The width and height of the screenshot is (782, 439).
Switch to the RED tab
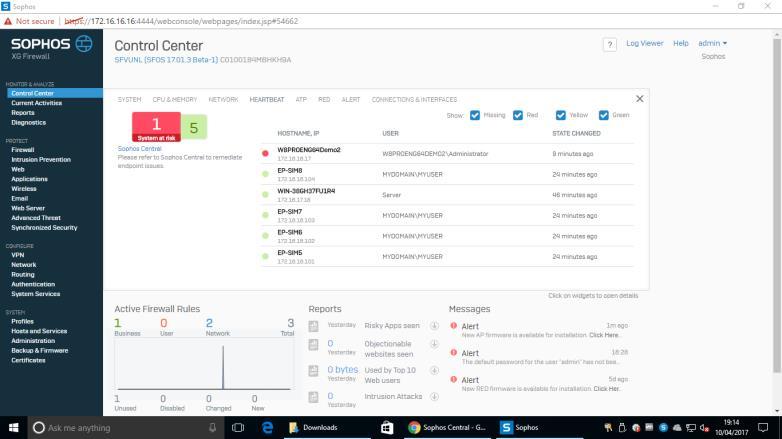(x=324, y=100)
